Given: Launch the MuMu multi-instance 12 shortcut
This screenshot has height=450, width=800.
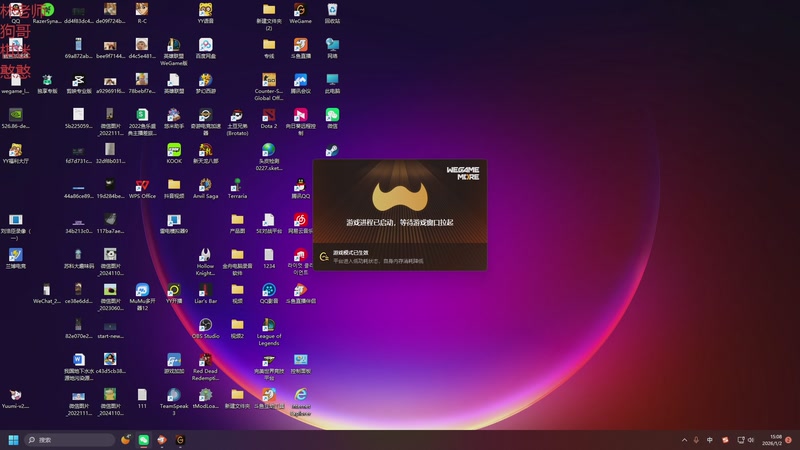Looking at the screenshot, I should pos(142,297).
